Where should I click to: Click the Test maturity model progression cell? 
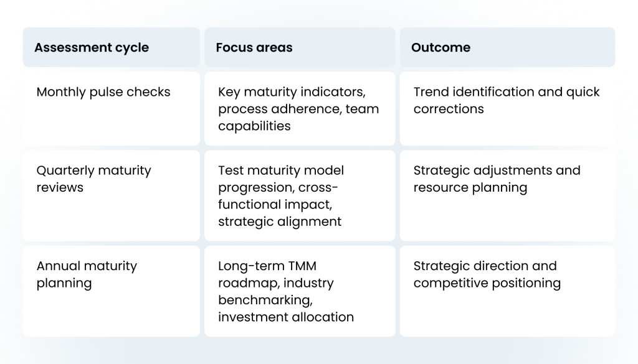[300, 195]
